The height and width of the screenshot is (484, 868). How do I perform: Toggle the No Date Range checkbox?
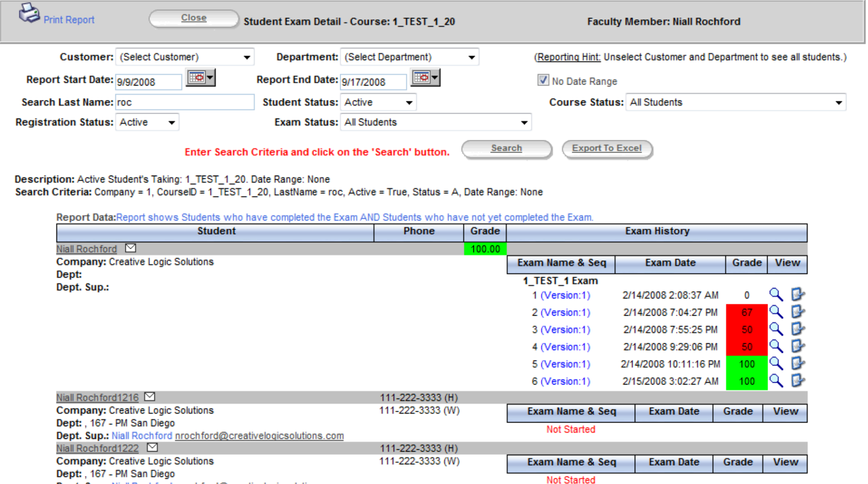543,80
